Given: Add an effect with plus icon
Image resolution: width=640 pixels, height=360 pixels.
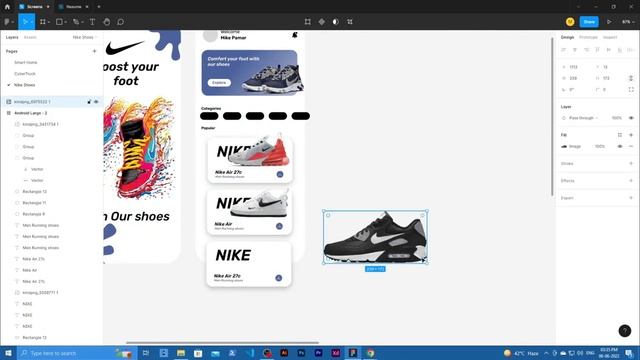Looking at the screenshot, I should pos(631,181).
